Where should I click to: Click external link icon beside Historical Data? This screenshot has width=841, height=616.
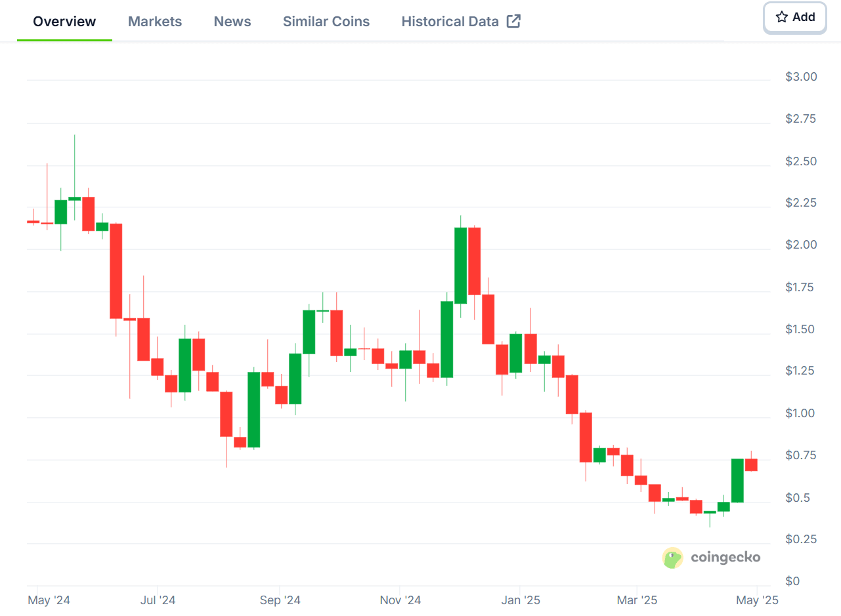514,21
